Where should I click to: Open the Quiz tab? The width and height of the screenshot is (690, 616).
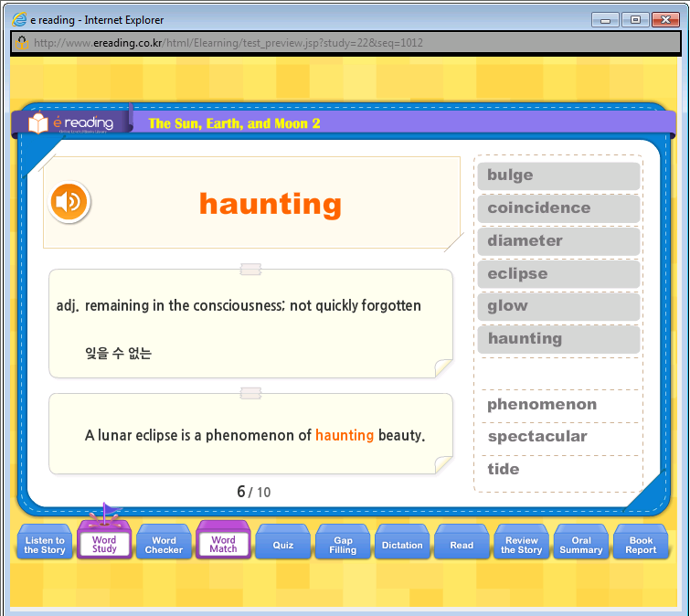(x=283, y=543)
